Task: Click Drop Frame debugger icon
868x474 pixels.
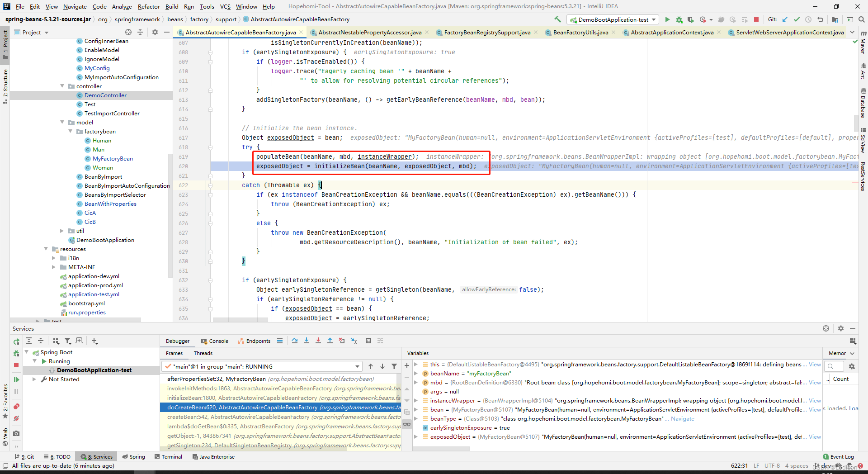Action: [x=342, y=341]
